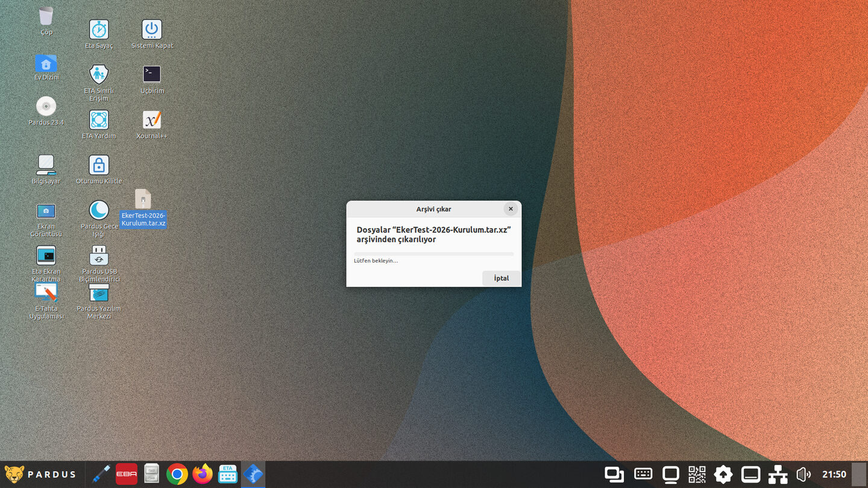
Task: Launch Google Chrome from the taskbar
Action: (x=177, y=475)
